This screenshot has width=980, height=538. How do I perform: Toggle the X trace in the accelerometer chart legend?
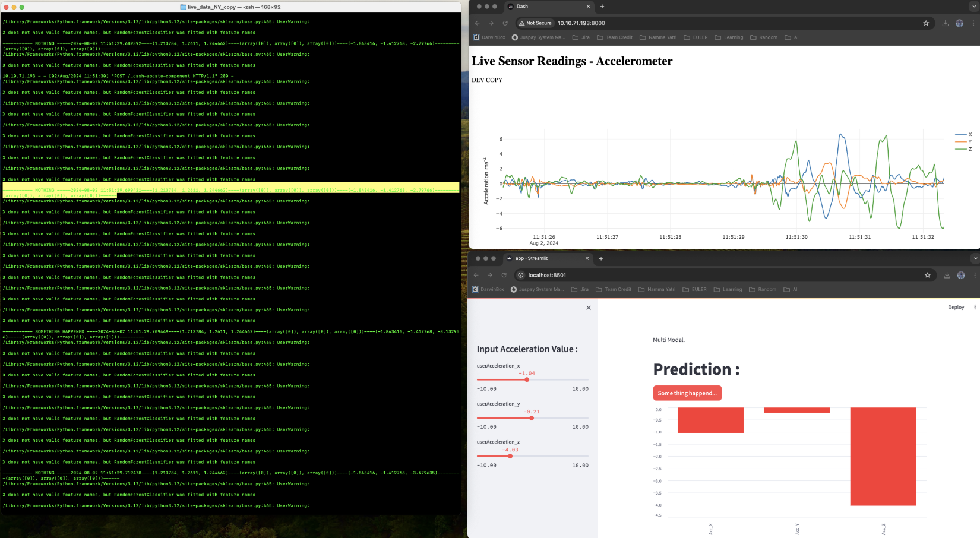963,134
